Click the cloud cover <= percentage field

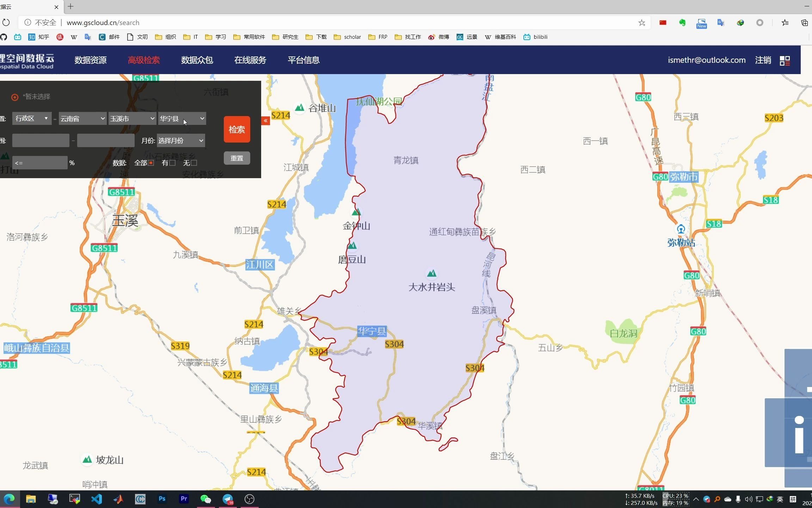[x=40, y=163]
